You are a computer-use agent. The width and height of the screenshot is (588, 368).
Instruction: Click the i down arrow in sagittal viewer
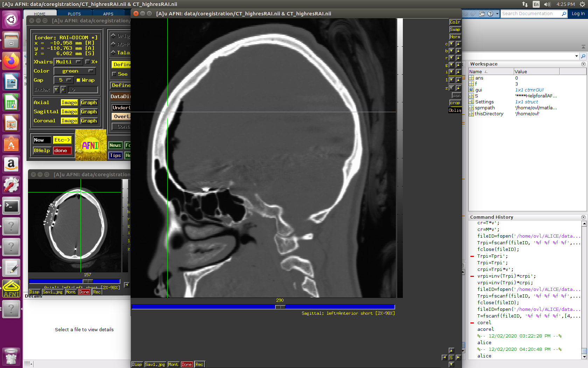pyautogui.click(x=451, y=72)
